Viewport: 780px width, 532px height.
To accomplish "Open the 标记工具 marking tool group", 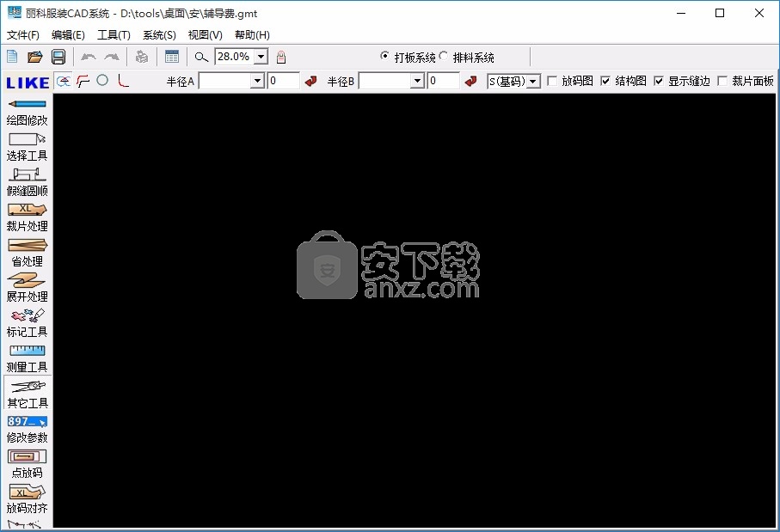I will (28, 324).
